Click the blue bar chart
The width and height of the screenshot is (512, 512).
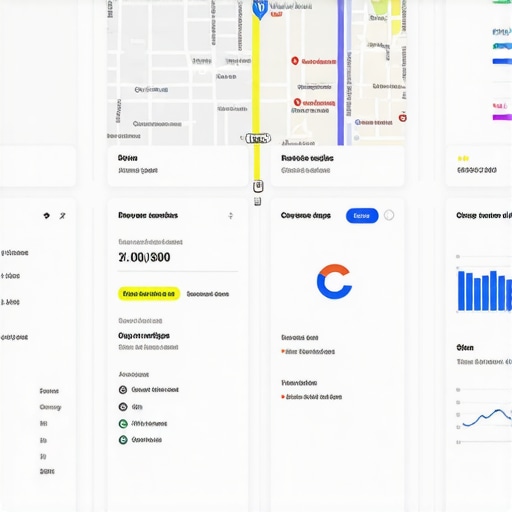pyautogui.click(x=485, y=291)
